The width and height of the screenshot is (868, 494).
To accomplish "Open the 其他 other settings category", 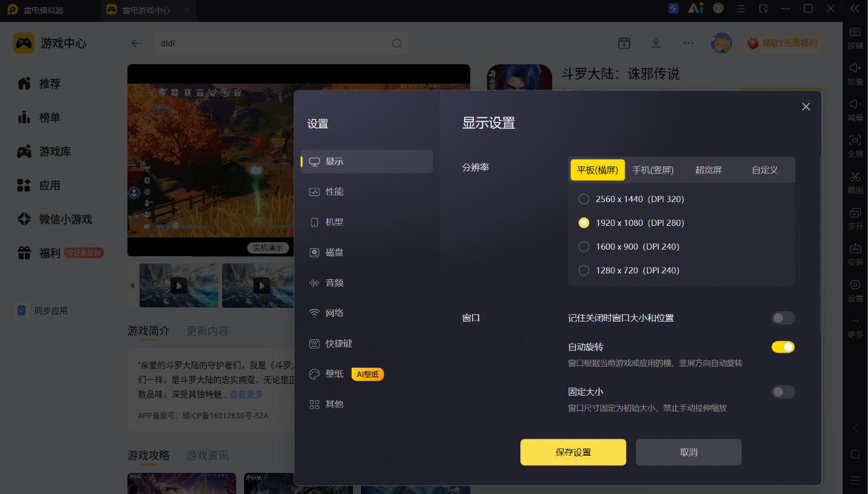I will [x=367, y=404].
